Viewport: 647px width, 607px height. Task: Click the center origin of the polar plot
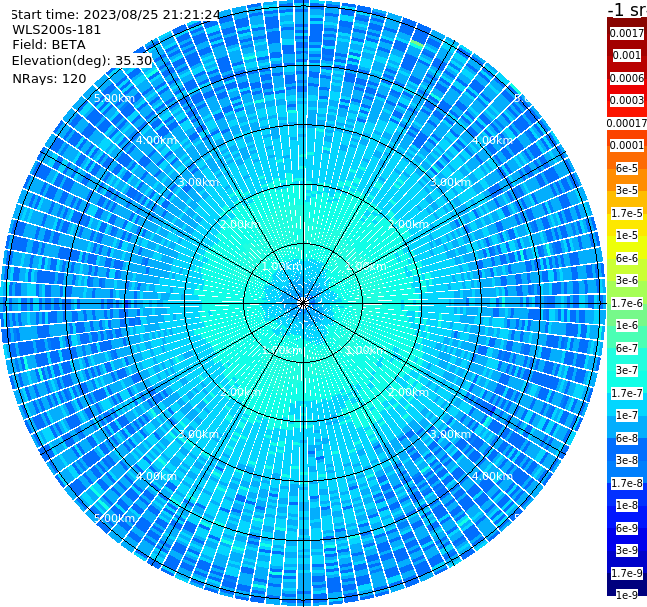coord(303,303)
